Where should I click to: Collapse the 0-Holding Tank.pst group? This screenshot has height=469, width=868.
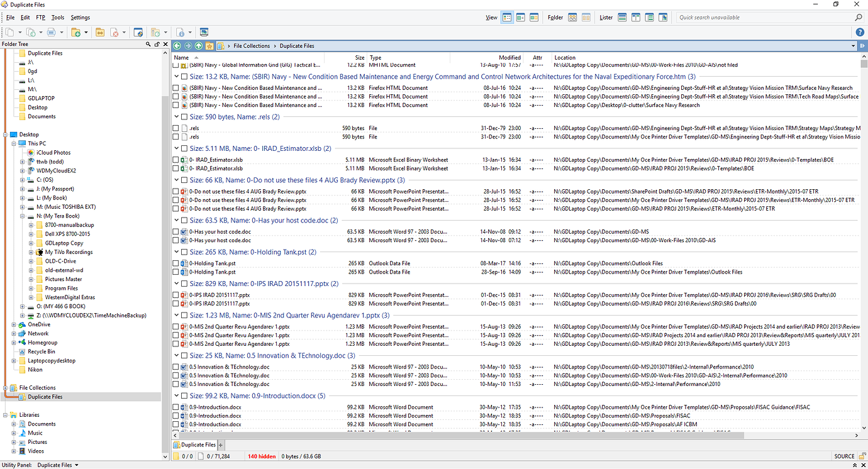[177, 252]
